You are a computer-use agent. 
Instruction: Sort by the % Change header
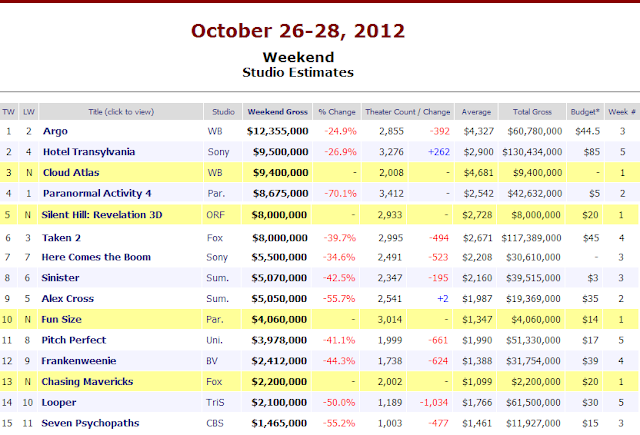tap(337, 112)
